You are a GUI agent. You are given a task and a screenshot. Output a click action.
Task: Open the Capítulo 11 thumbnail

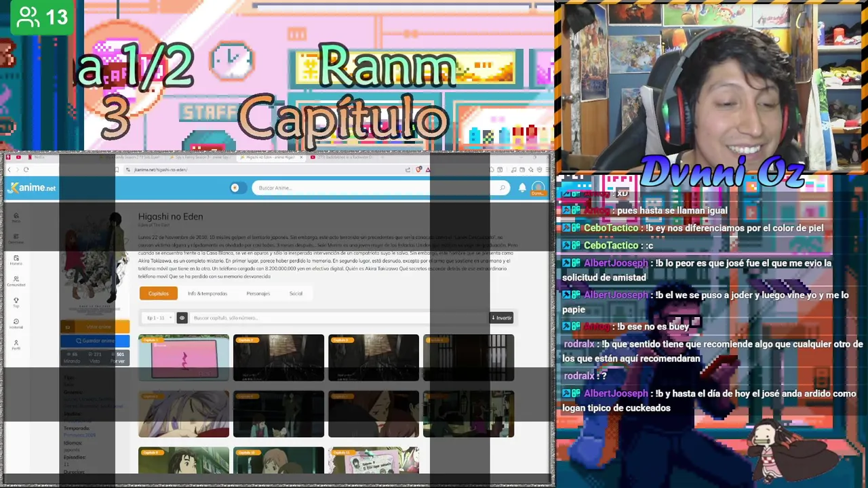[x=374, y=460]
